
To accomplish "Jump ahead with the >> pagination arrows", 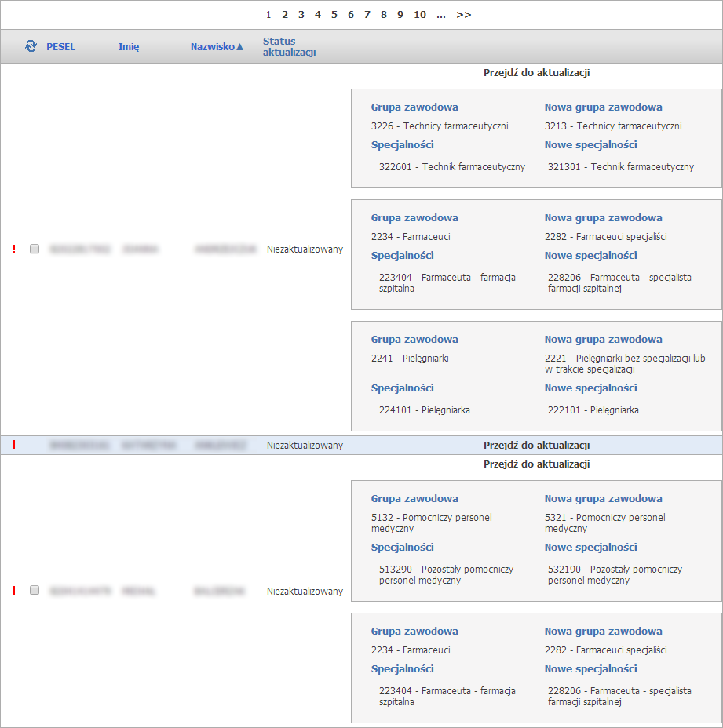I will pos(463,15).
